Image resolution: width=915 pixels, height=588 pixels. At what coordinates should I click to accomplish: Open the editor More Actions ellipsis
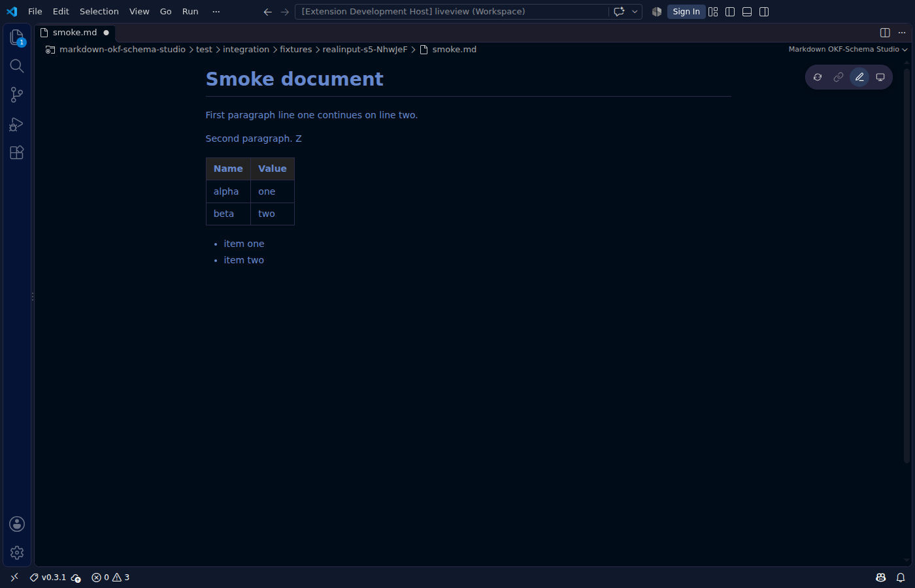click(902, 33)
